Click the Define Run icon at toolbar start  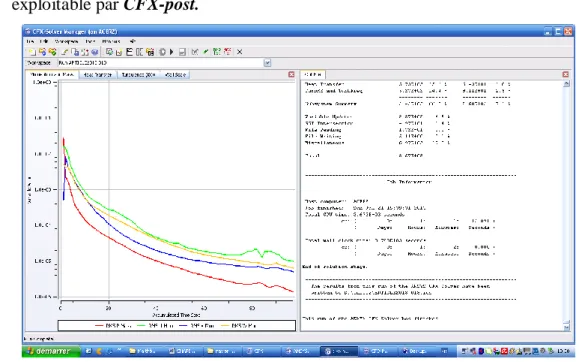click(x=32, y=52)
